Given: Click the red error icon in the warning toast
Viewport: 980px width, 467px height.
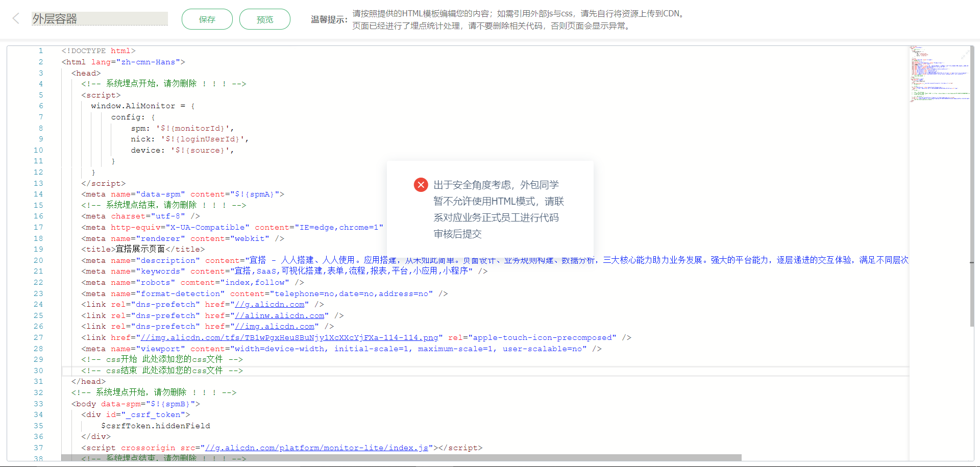Looking at the screenshot, I should click(421, 185).
